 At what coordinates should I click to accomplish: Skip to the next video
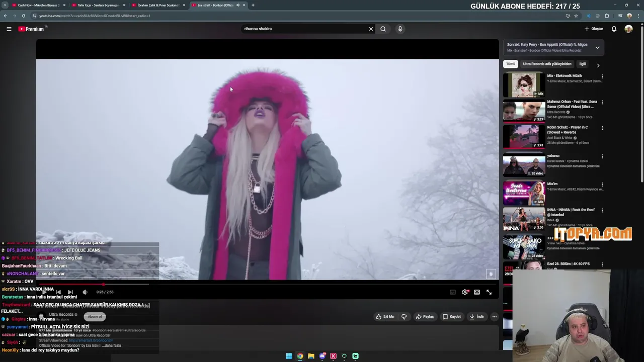[70, 292]
